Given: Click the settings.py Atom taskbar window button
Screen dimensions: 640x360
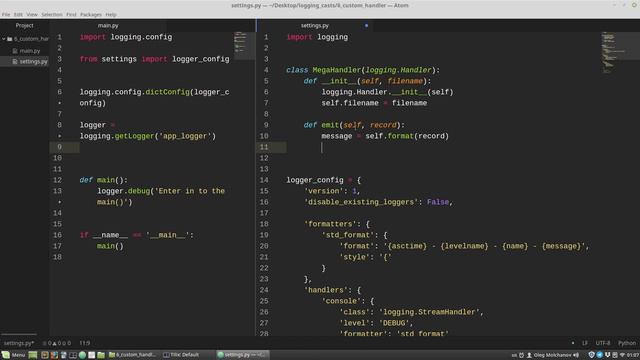Looking at the screenshot, I should 242,355.
